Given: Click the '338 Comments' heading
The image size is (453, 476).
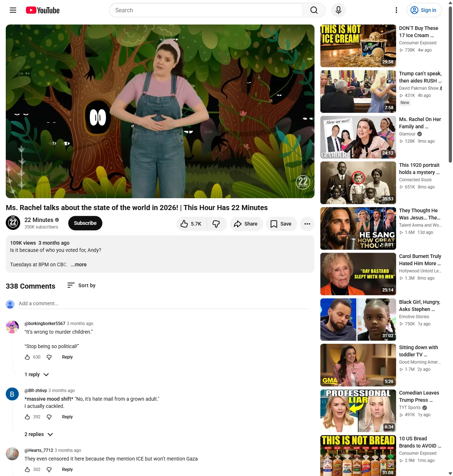Looking at the screenshot, I should coord(31,286).
